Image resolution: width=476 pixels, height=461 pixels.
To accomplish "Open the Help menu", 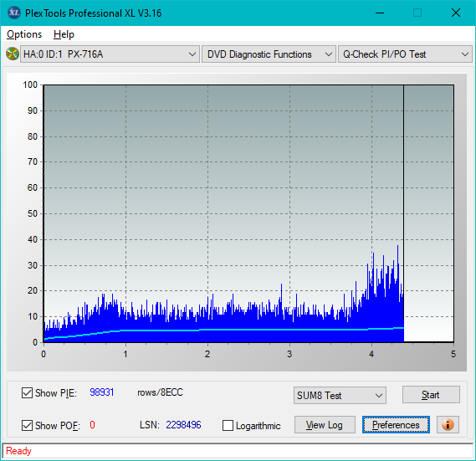I will (64, 34).
